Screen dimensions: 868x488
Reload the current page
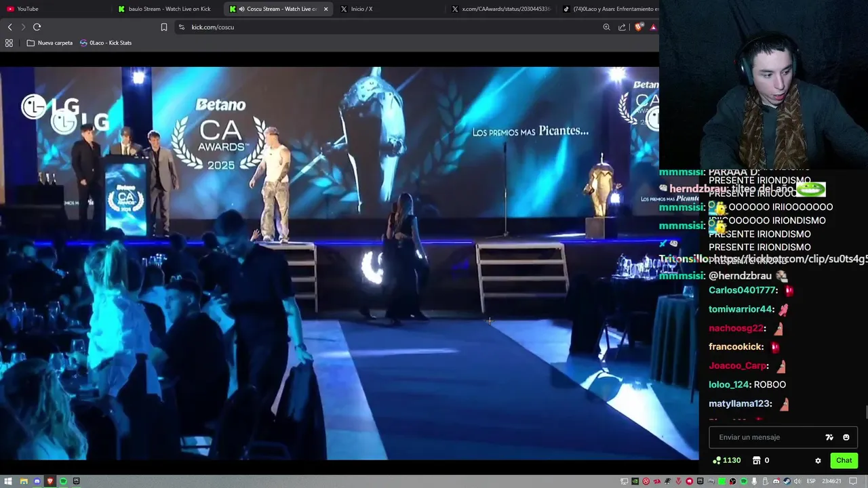point(37,27)
